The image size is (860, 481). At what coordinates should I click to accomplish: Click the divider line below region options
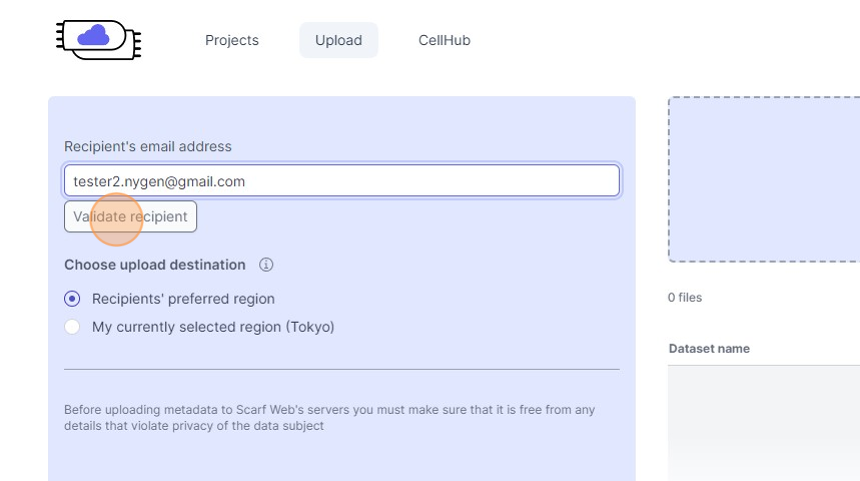pos(341,369)
